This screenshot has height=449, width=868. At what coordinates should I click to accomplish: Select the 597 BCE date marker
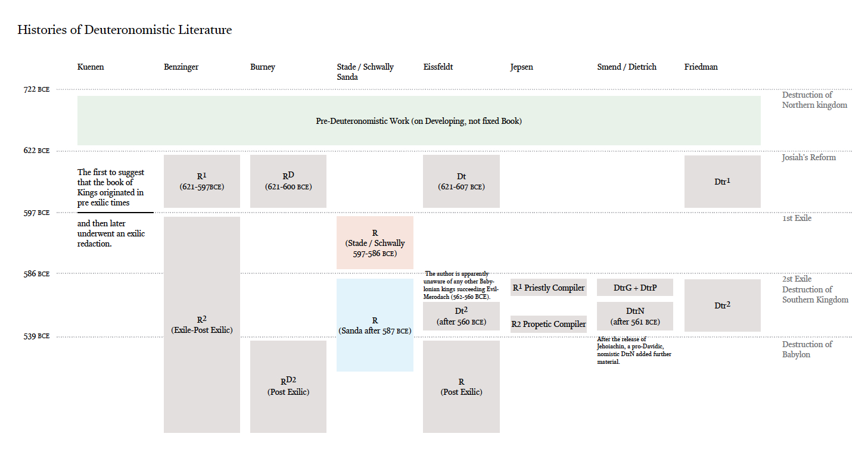pos(36,213)
